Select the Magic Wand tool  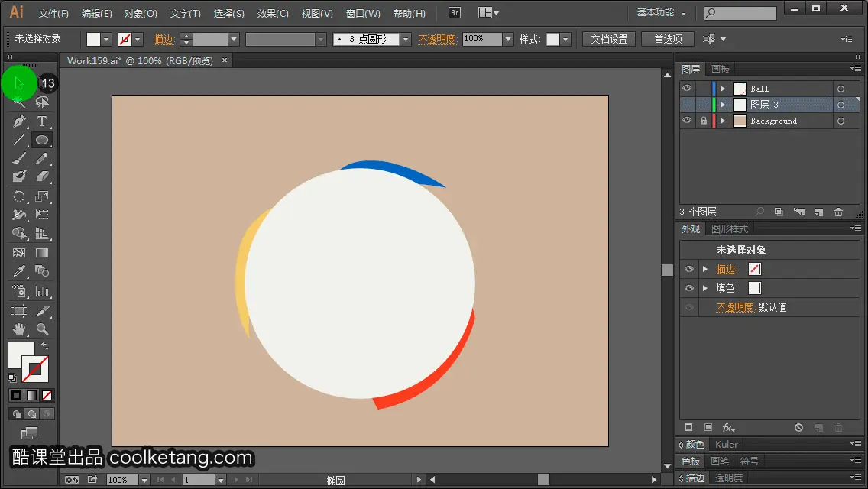point(19,102)
